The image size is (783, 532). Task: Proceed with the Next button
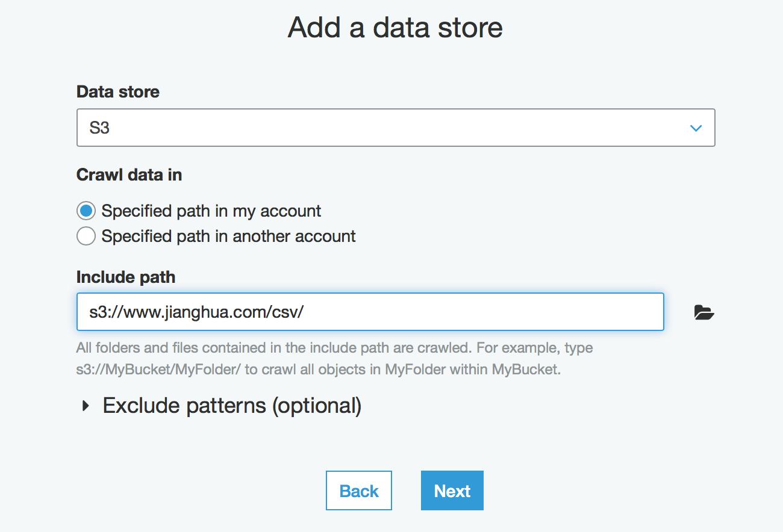452,491
